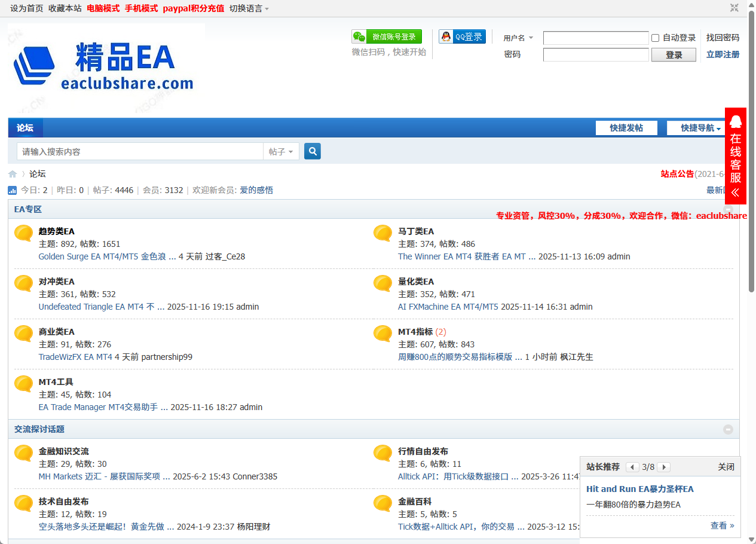Click 电脑模式 in top menu
756x544 pixels.
click(x=103, y=8)
